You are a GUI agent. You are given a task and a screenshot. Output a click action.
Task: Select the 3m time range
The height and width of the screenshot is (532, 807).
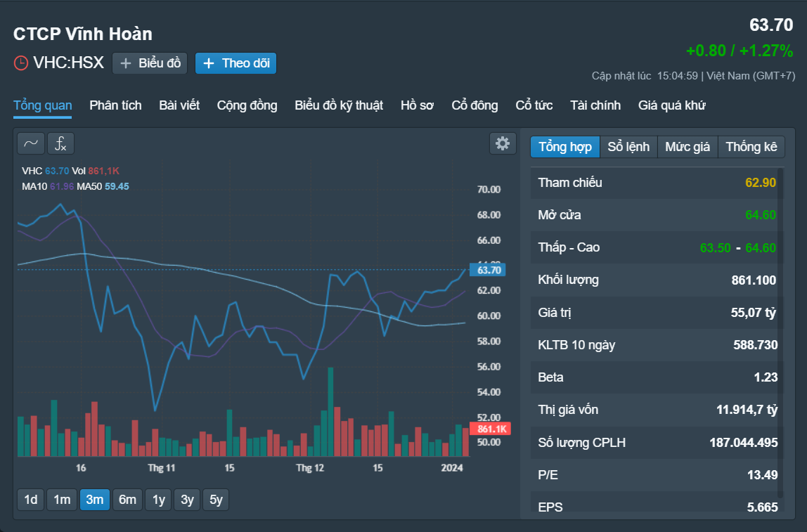point(95,500)
